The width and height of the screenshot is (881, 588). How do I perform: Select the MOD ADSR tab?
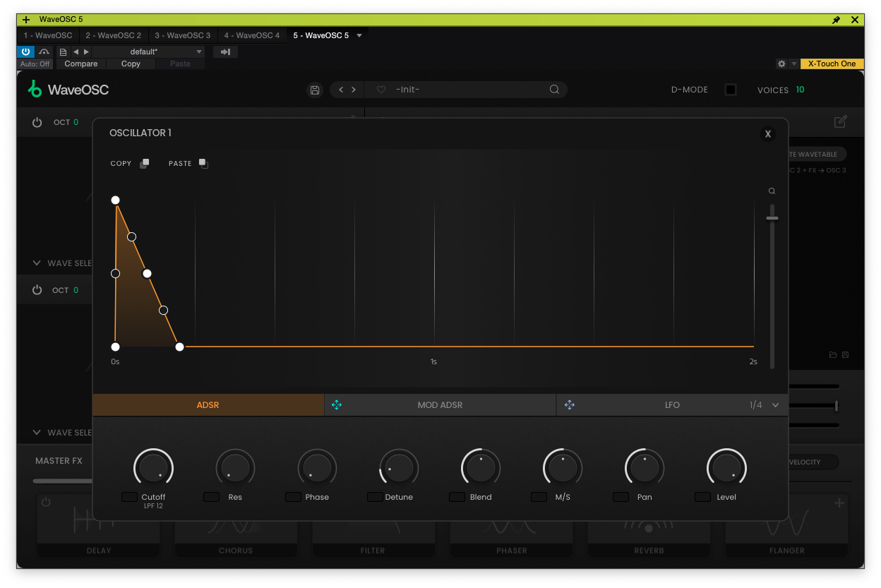(440, 405)
